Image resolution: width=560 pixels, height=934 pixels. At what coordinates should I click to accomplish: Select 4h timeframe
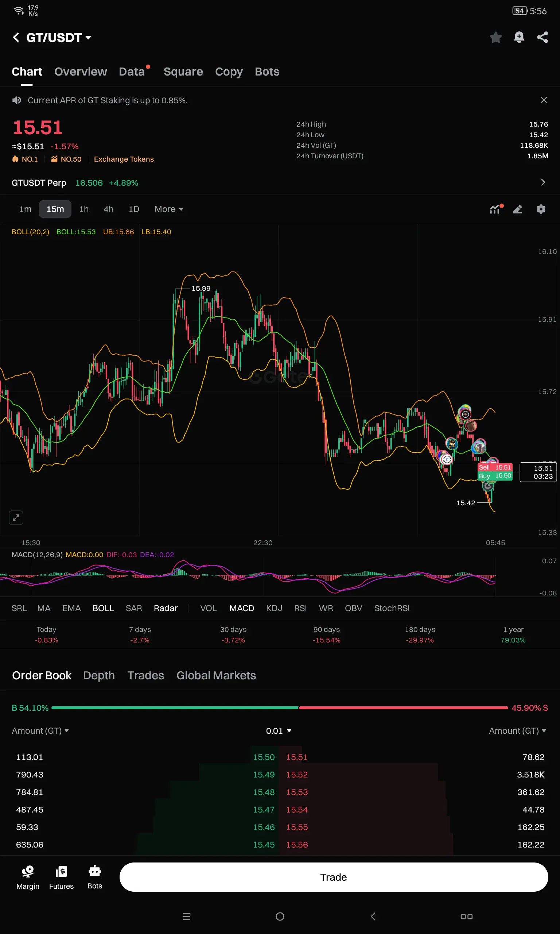(108, 209)
